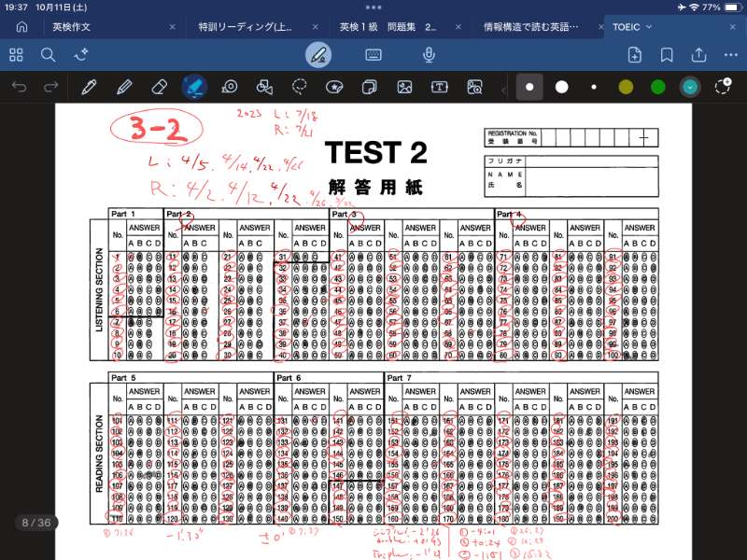
Task: Select the fountain pen tool
Action: click(89, 87)
